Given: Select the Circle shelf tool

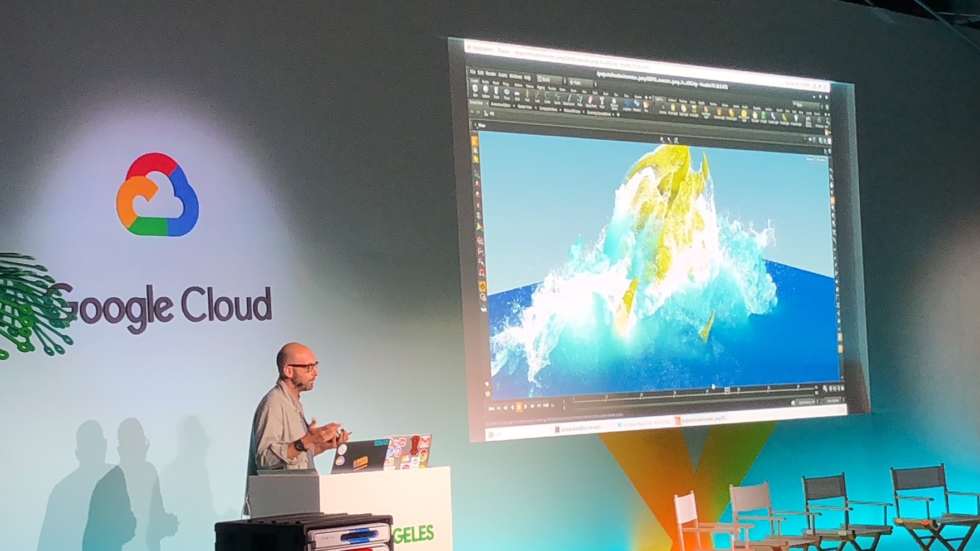Looking at the screenshot, I should point(547,97).
